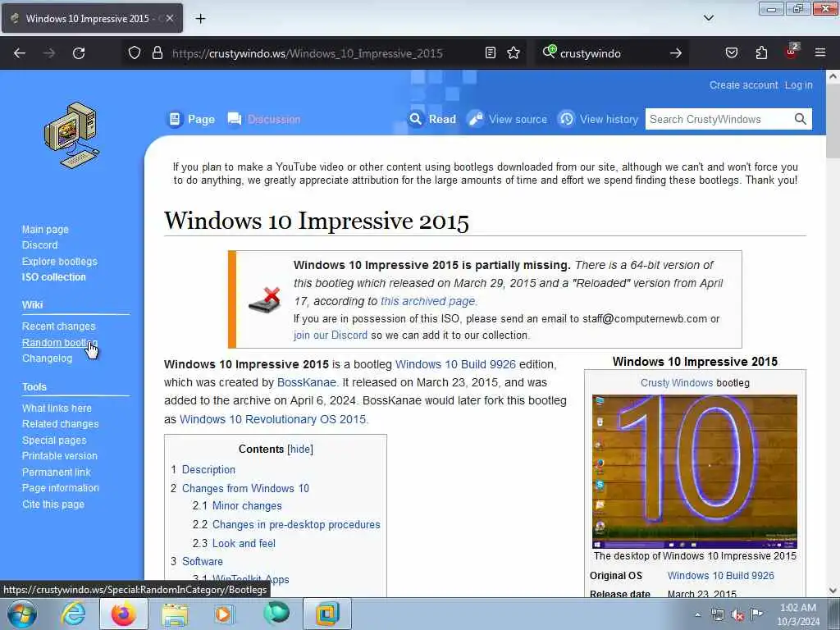
Task: Toggle reader view icon in address bar
Action: [491, 52]
